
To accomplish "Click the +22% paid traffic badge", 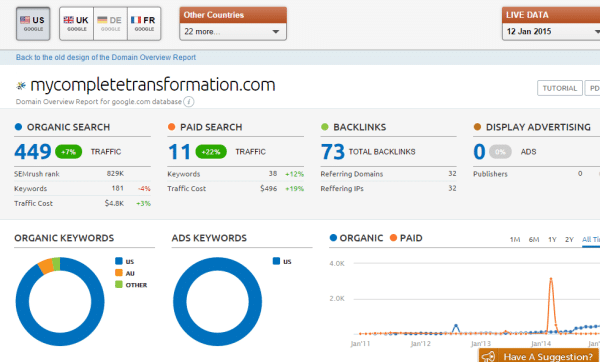I will click(211, 152).
